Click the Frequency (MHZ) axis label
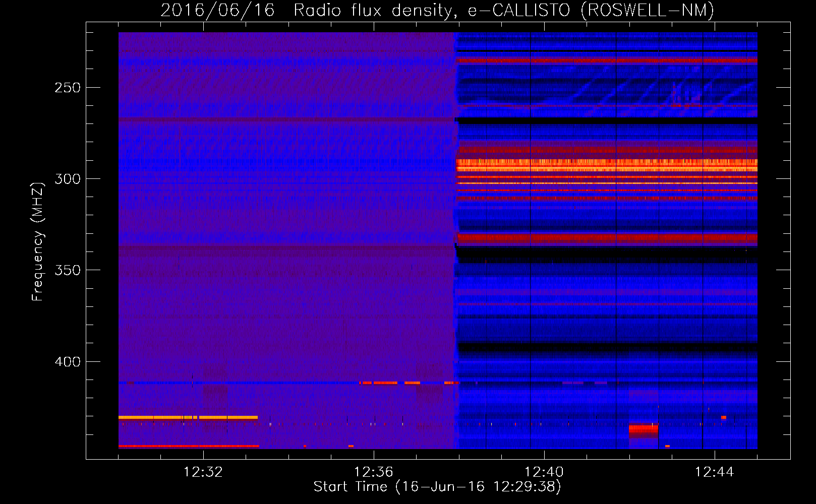 coord(38,242)
